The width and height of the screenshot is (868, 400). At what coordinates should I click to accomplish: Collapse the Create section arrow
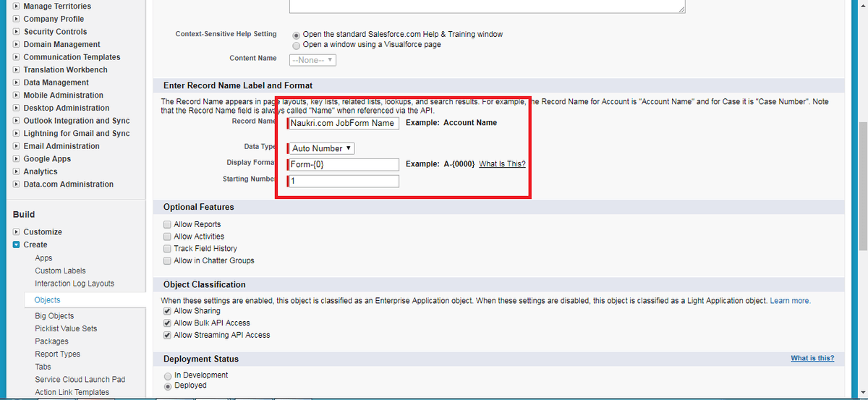coord(17,245)
